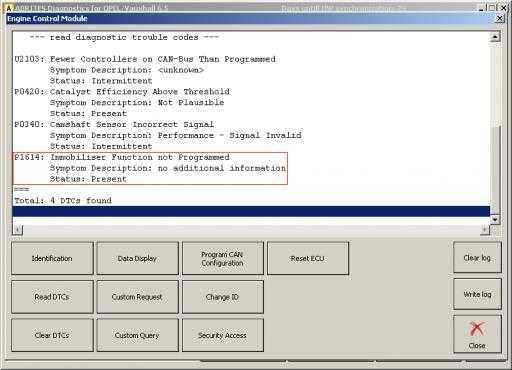Click the Change ID button
Image resolution: width=512 pixels, height=370 pixels.
[223, 297]
